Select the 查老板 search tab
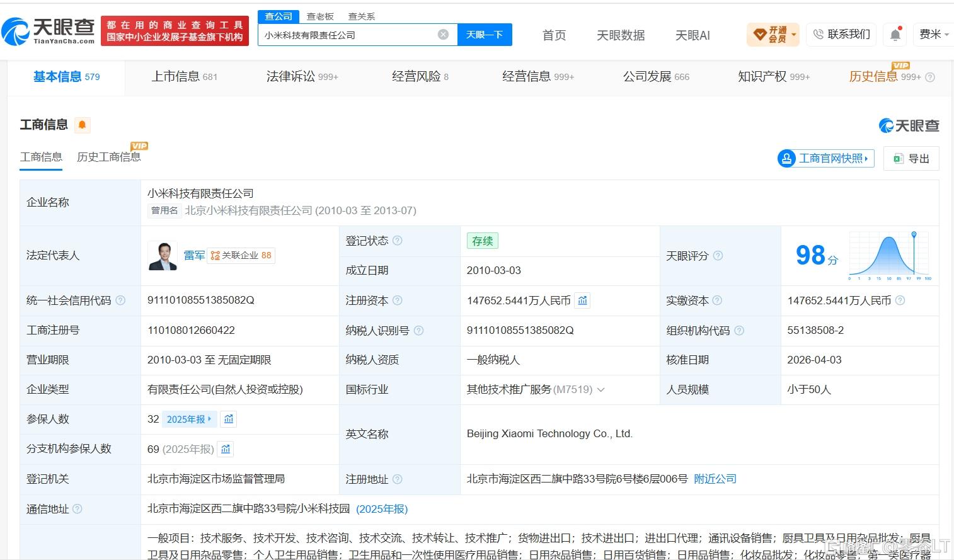 point(320,16)
